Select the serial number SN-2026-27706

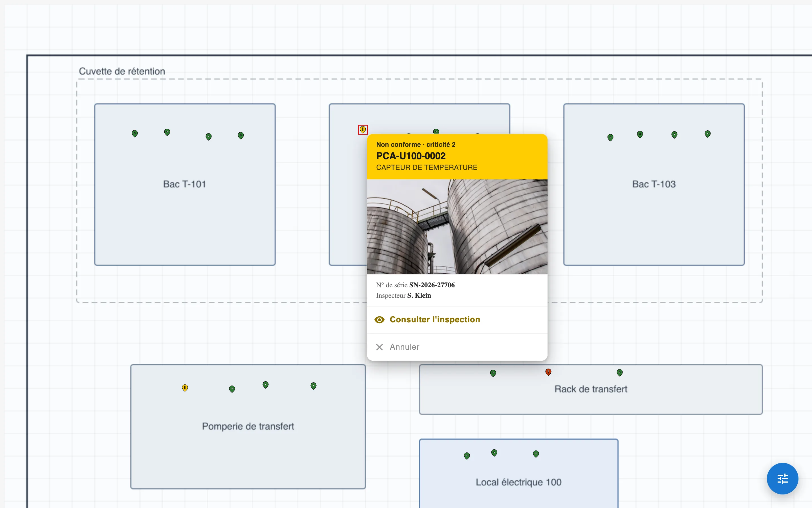[432, 285]
